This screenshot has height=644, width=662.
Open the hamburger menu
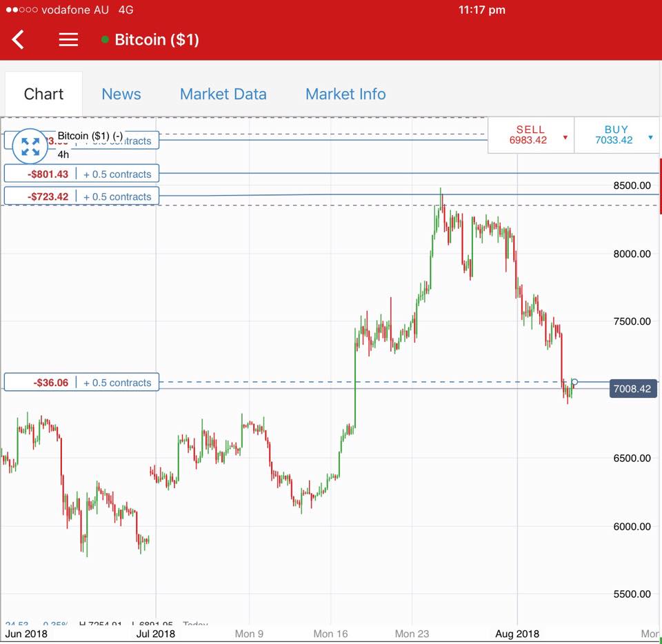(68, 40)
